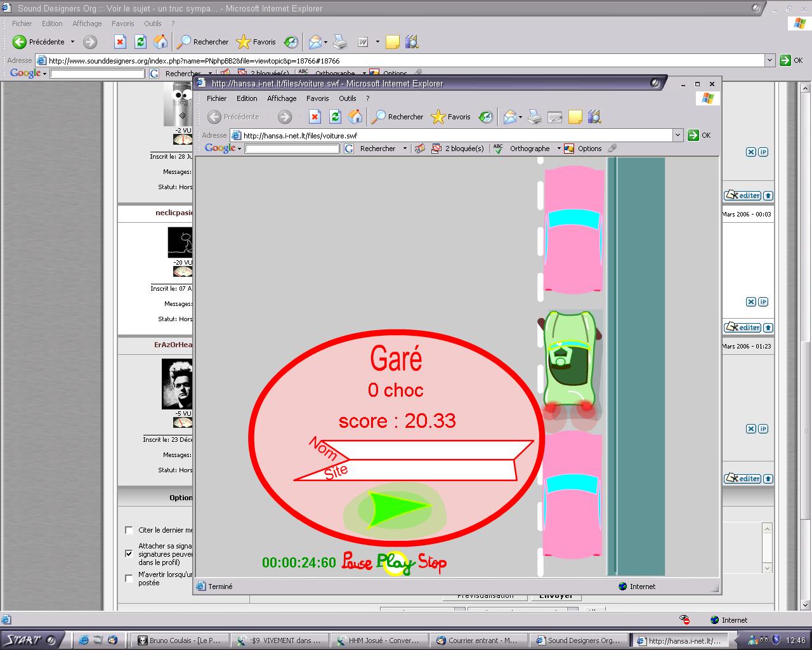Image resolution: width=812 pixels, height=650 pixels.
Task: Enable 'Citer le dernier message' checkbox
Action: click(x=129, y=530)
